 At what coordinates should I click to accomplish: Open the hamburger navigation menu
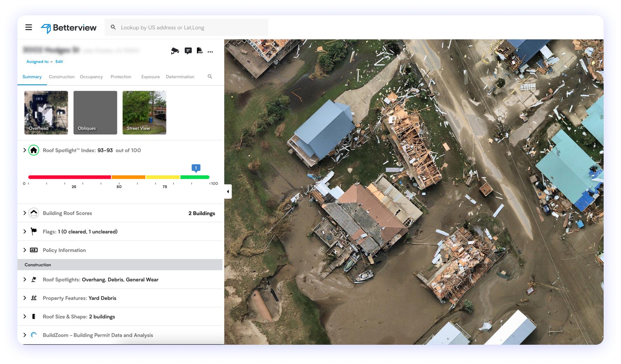coord(29,27)
